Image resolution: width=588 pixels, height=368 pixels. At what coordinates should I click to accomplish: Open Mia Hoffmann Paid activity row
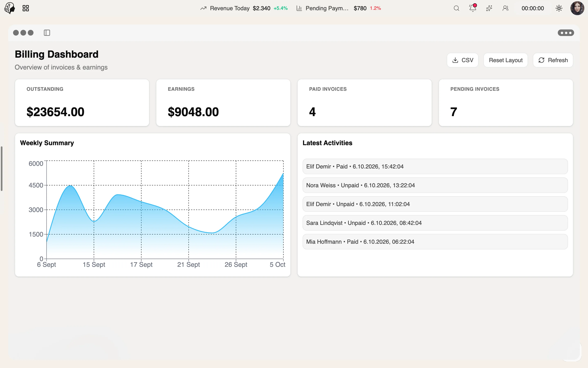[435, 242]
